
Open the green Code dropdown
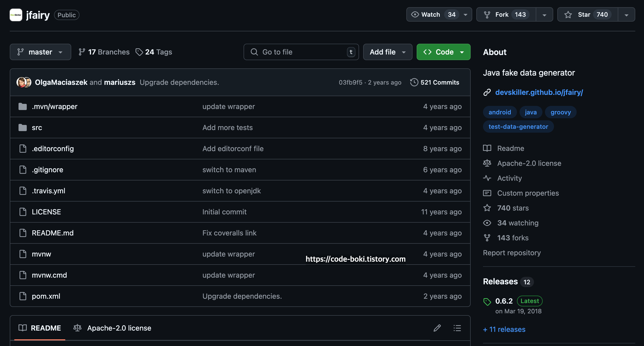[x=443, y=52]
